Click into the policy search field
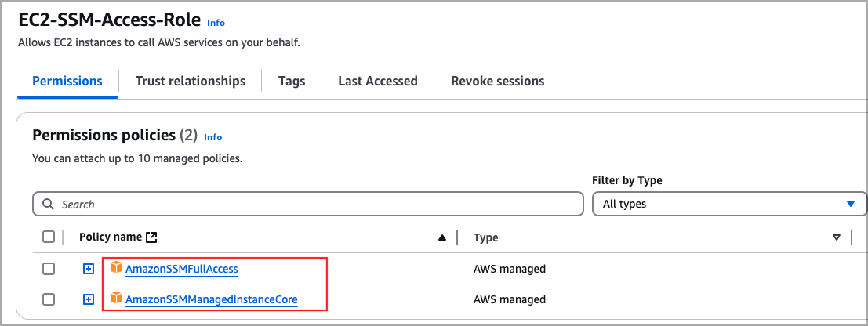The height and width of the screenshot is (326, 868). (314, 204)
